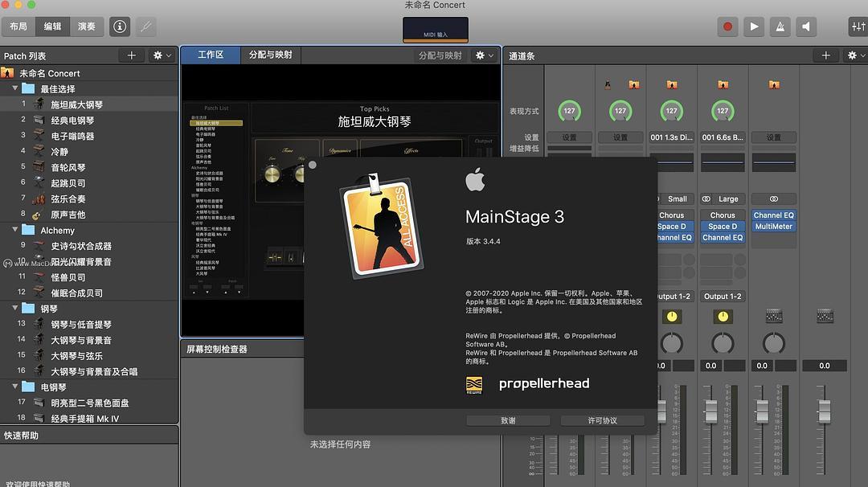Select 大钢琴与弦乐 patch

(89, 355)
